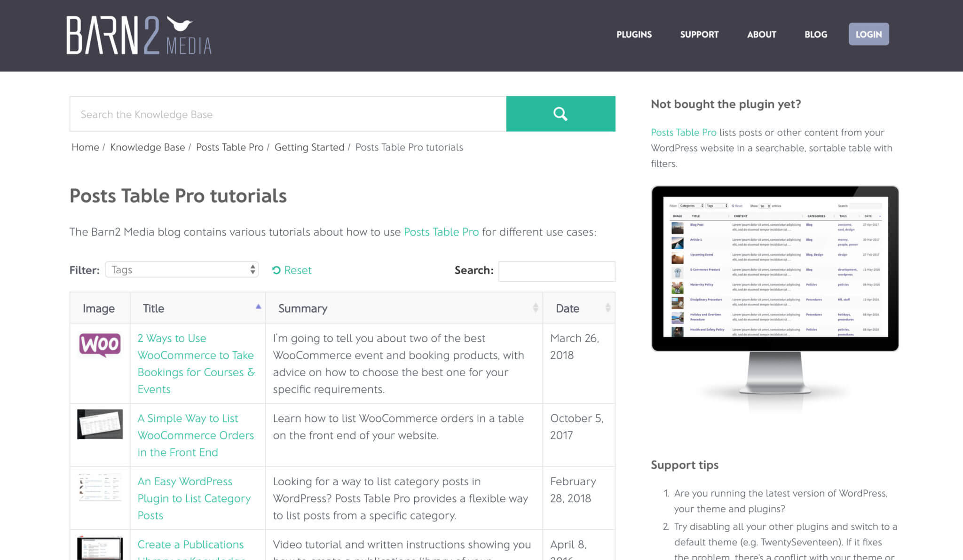Open An Easy WordPress Plugin tutorial link
Screen dimensions: 963x560
tap(193, 498)
